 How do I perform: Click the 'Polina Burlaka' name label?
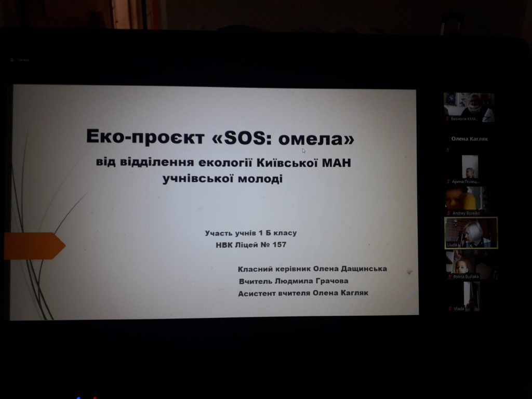point(466,277)
